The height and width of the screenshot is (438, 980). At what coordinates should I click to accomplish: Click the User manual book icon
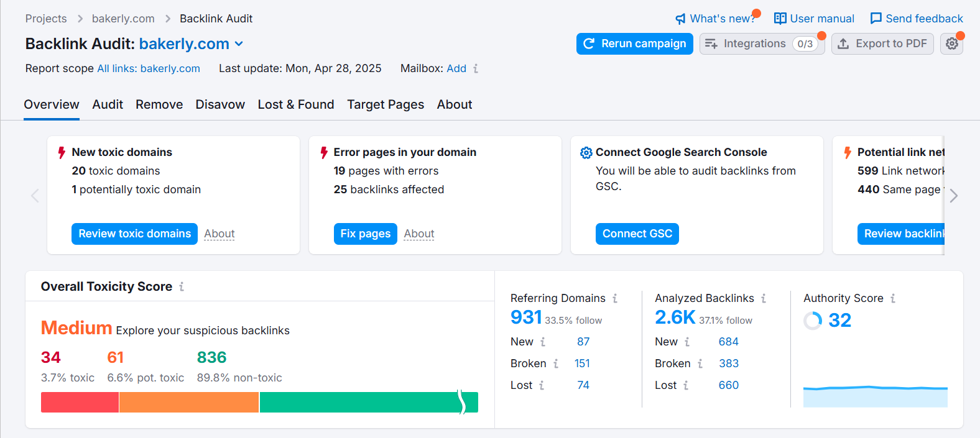(780, 19)
